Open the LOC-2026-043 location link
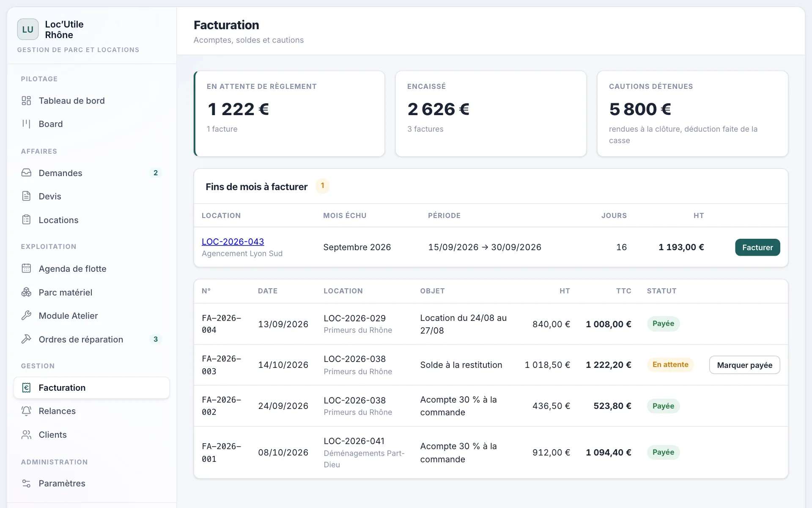812x508 pixels. [233, 241]
